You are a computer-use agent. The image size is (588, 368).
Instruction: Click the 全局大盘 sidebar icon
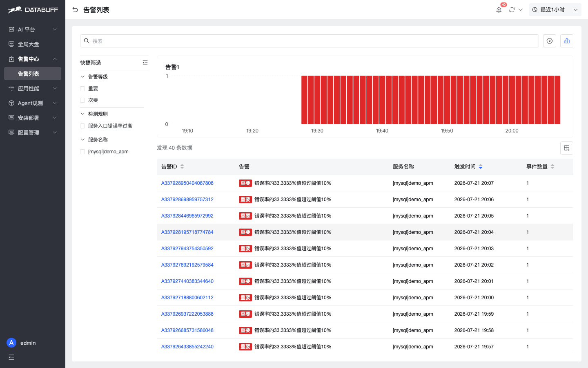(x=11, y=44)
